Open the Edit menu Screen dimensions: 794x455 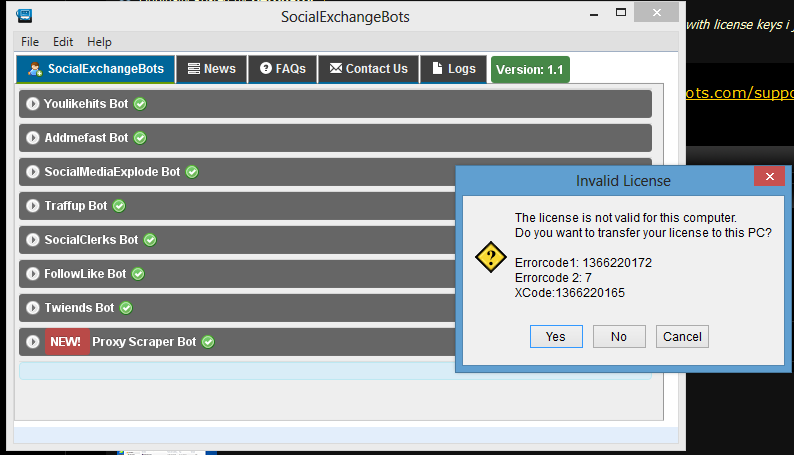63,42
